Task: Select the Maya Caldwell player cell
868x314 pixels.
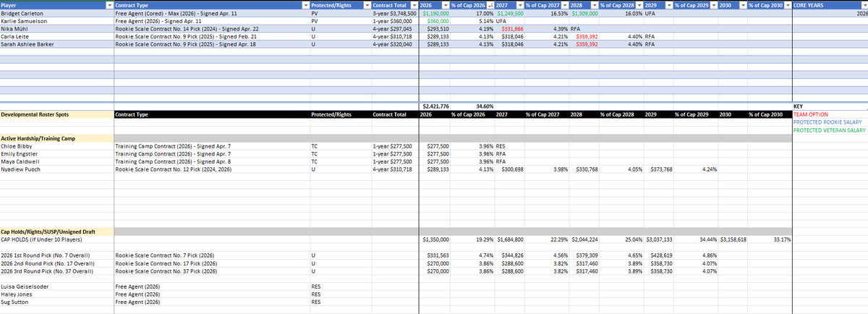Action: (x=56, y=161)
